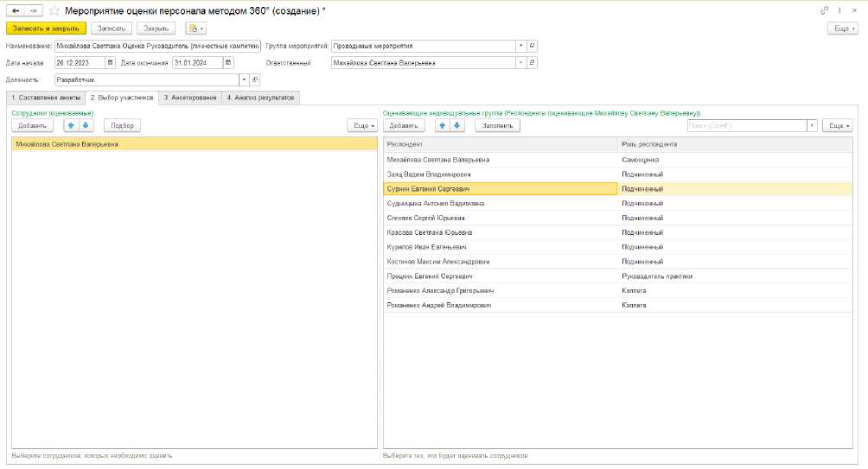
Task: Open the Ответственный field record icon
Action: click(x=532, y=62)
